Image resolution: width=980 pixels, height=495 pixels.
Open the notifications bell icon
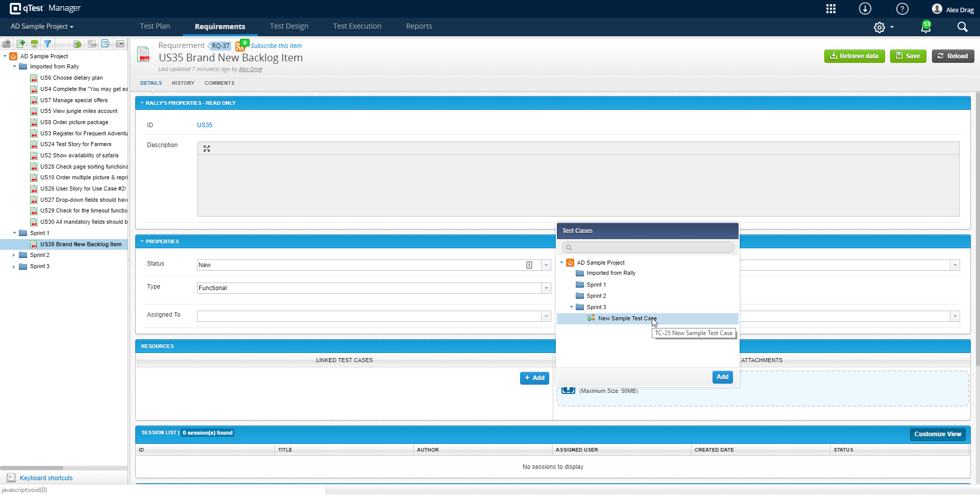(925, 27)
